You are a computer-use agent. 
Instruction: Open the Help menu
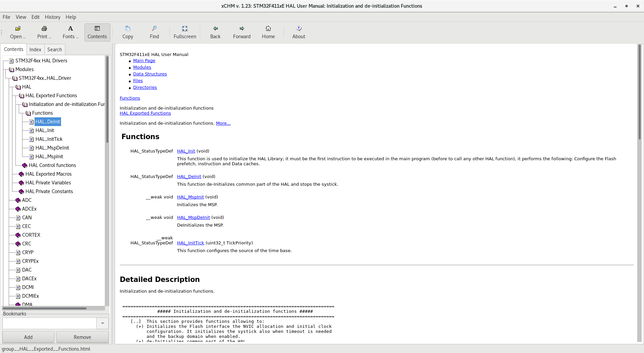[71, 17]
